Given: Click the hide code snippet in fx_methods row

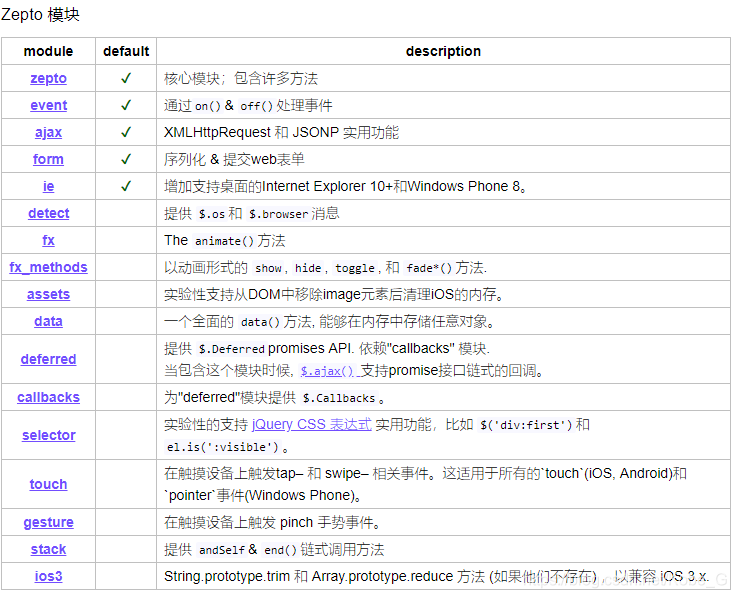Looking at the screenshot, I should tap(308, 268).
